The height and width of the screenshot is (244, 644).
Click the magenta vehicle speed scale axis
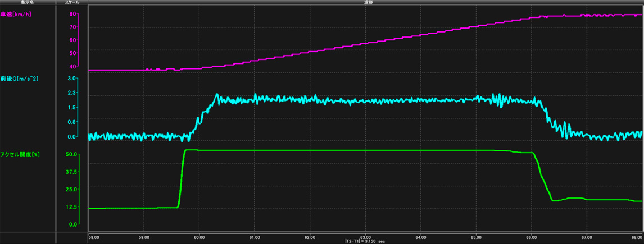[x=79, y=40]
